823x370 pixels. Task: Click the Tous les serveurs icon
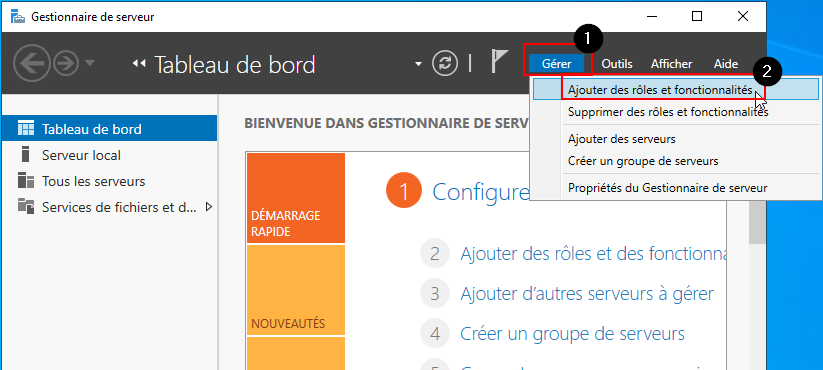point(26,181)
